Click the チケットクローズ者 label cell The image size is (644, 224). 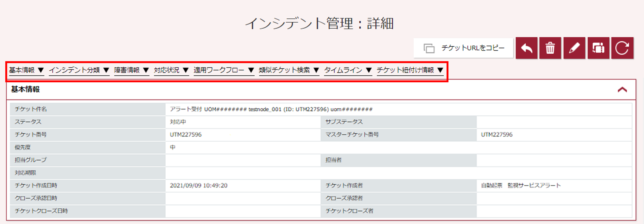[x=399, y=211]
